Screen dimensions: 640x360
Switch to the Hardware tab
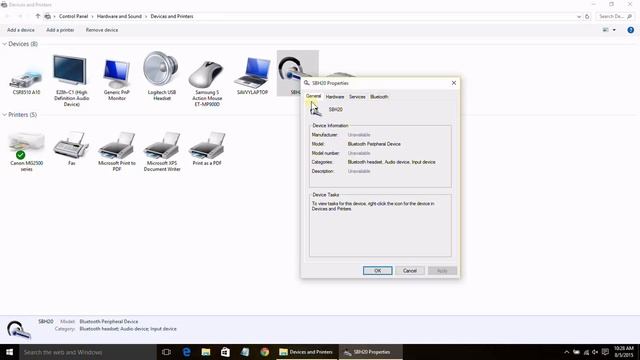click(x=335, y=97)
